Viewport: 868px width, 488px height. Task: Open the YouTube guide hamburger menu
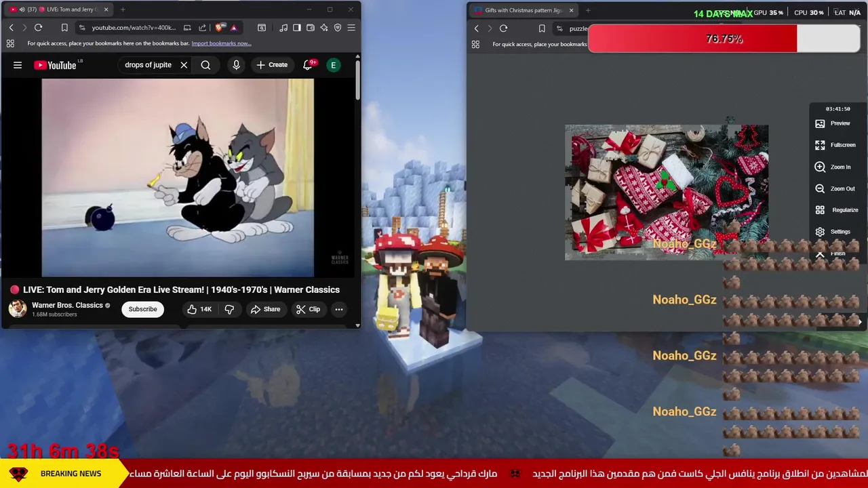click(18, 65)
